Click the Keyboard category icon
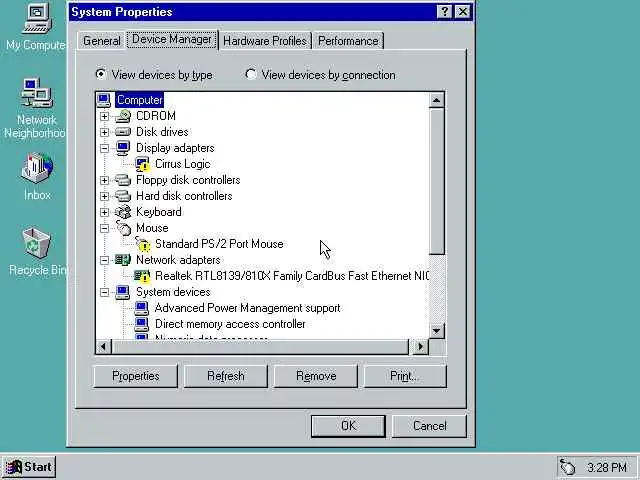This screenshot has height=480, width=640. pyautogui.click(x=123, y=212)
